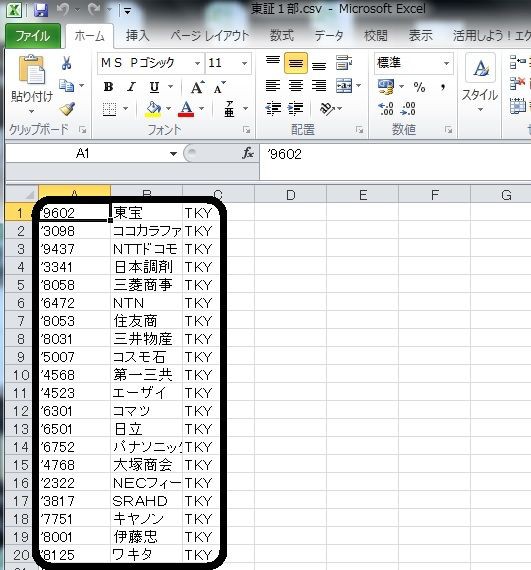The height and width of the screenshot is (570, 531).
Task: Increase font size with large A
Action: (197, 87)
